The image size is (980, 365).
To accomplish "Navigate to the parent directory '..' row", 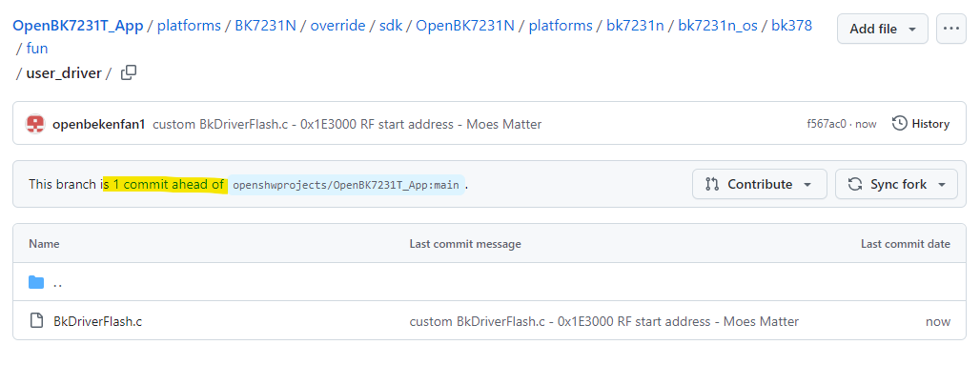I will pos(489,282).
